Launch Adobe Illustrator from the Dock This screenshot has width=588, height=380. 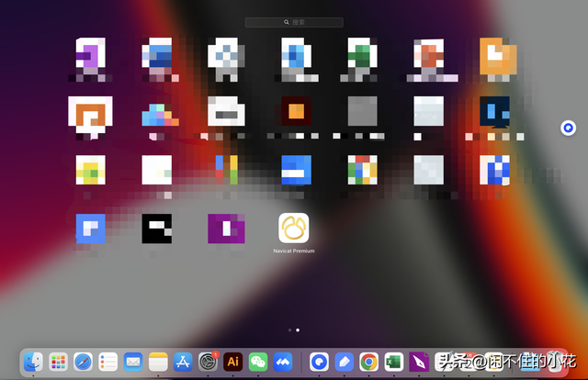[x=232, y=362]
